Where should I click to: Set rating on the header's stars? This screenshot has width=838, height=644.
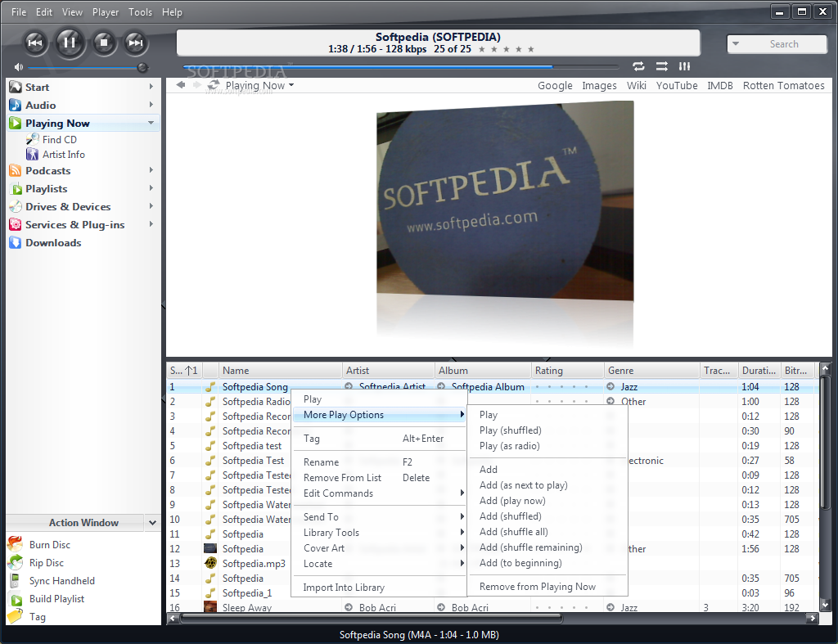pyautogui.click(x=506, y=49)
